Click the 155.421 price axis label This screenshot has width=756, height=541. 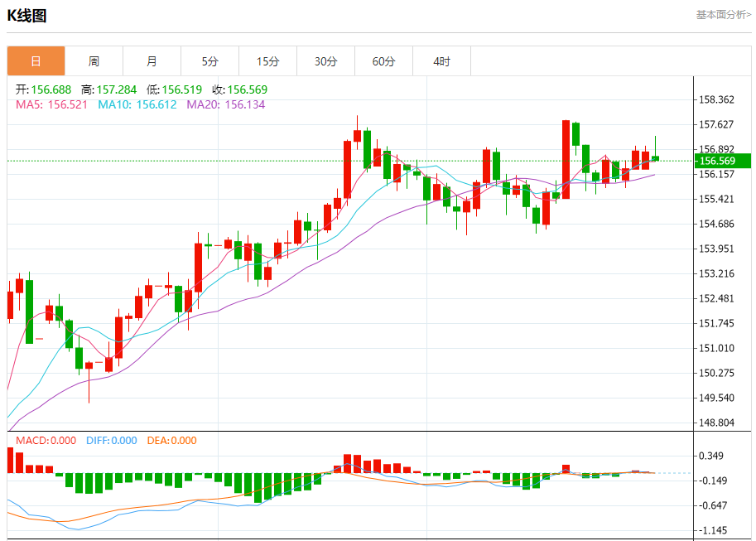pyautogui.click(x=716, y=199)
